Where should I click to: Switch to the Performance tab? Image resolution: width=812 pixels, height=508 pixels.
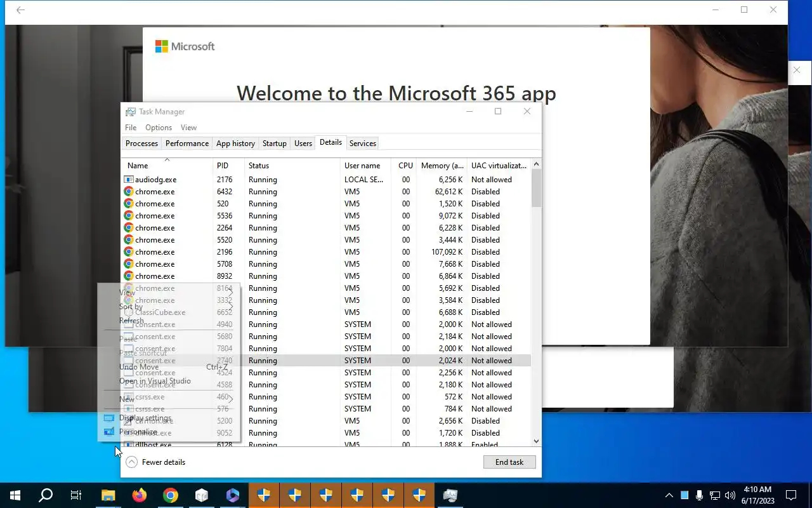[x=187, y=144]
